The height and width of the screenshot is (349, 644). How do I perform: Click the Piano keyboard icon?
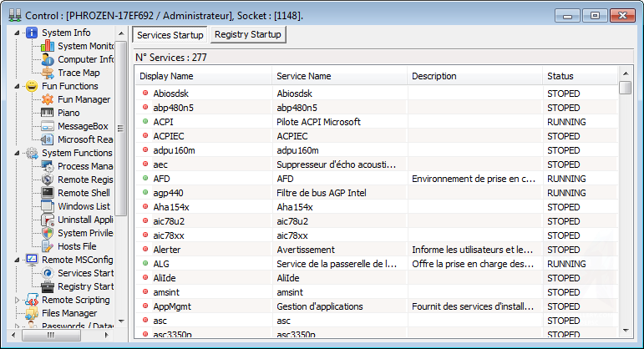(x=48, y=113)
